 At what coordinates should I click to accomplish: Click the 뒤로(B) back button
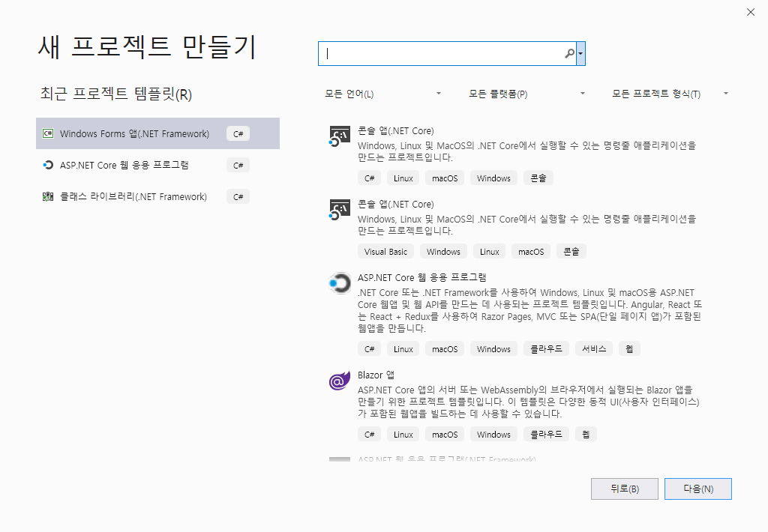pos(625,489)
